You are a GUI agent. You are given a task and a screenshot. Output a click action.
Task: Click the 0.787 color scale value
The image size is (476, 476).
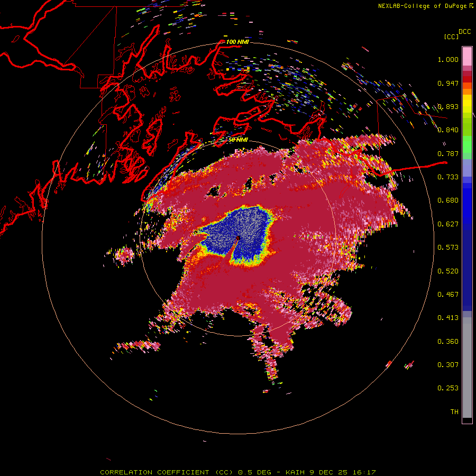tap(448, 153)
